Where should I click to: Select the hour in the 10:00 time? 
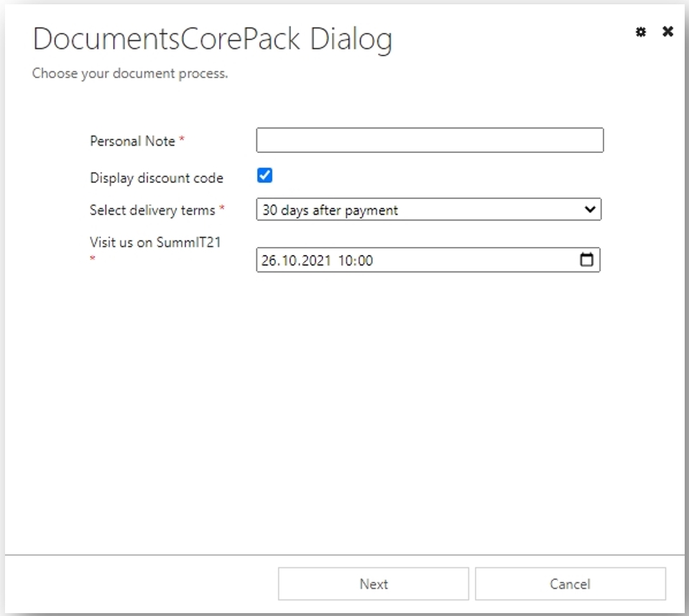click(x=345, y=261)
